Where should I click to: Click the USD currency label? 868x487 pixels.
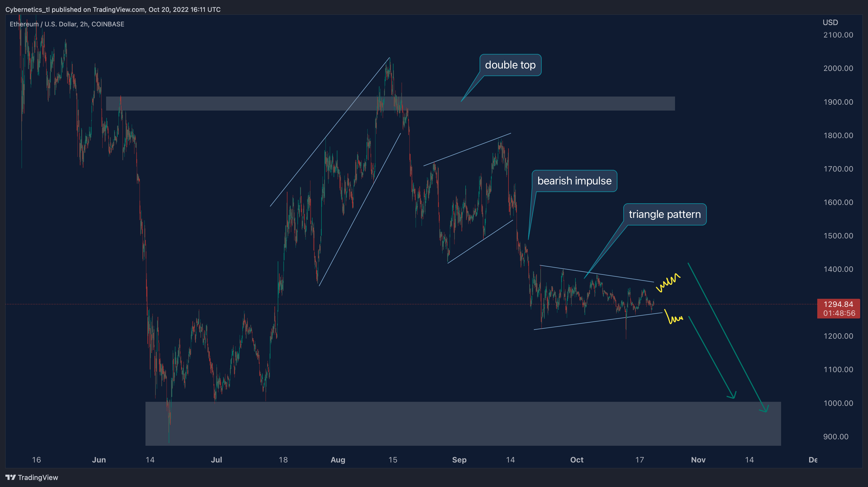point(830,23)
